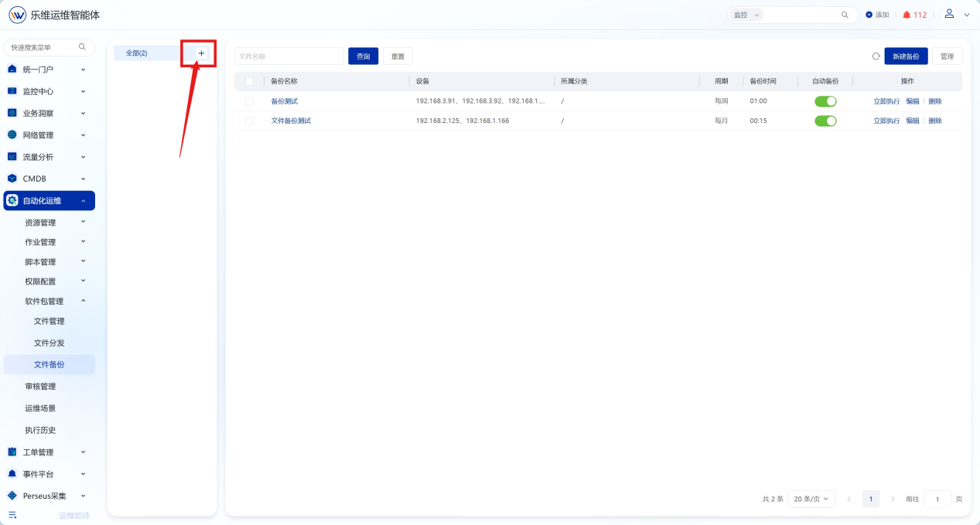
Task: Click the 自动化运维 gear icon
Action: click(x=12, y=200)
